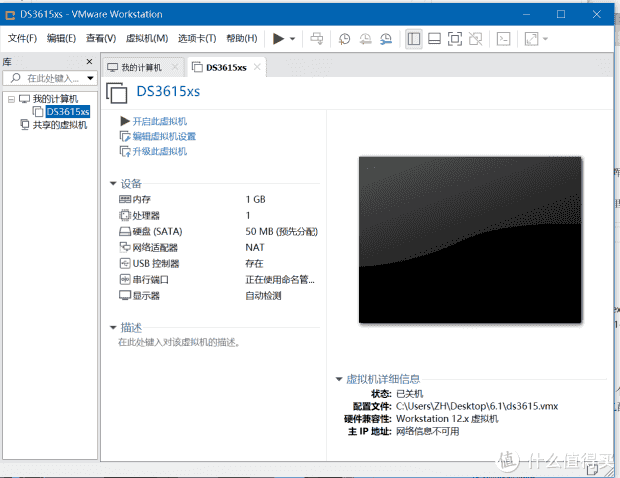This screenshot has width=620, height=478.
Task: Click the VMware icon in the title bar
Action: tap(10, 15)
